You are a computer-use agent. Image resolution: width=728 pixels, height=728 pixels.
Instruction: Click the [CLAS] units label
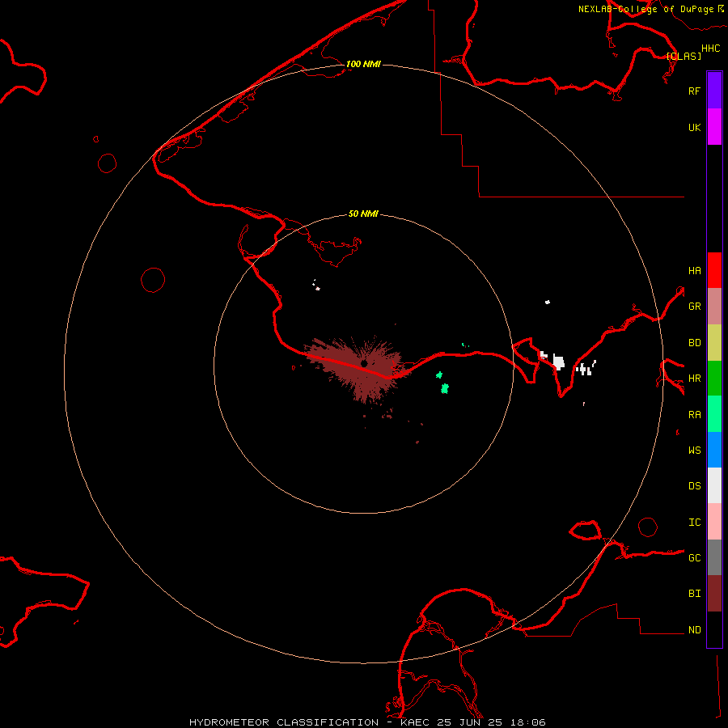pyautogui.click(x=684, y=56)
